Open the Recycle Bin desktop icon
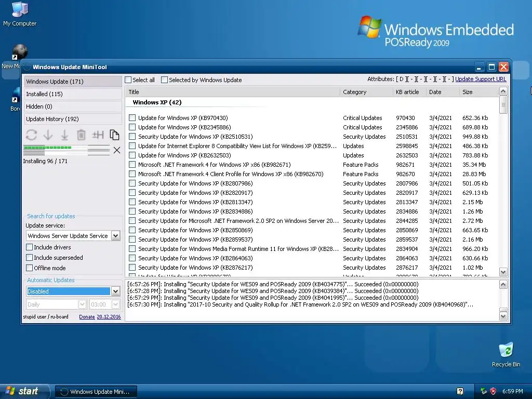The height and width of the screenshot is (399, 532). coord(506,355)
